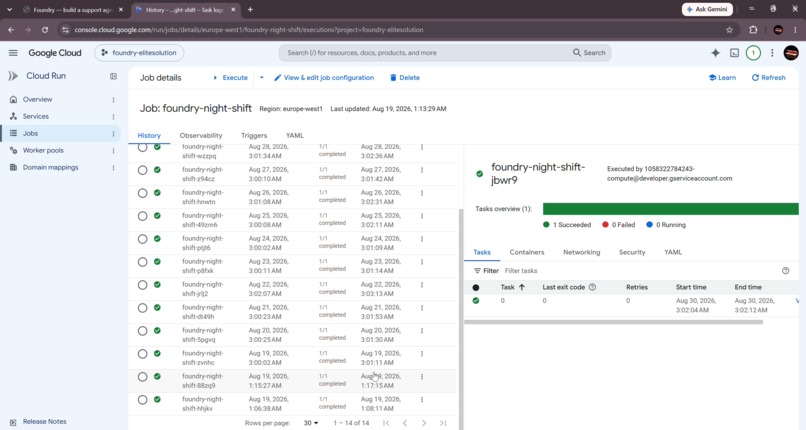806x430 pixels.
Task: Switch to the Observability tab
Action: point(201,136)
